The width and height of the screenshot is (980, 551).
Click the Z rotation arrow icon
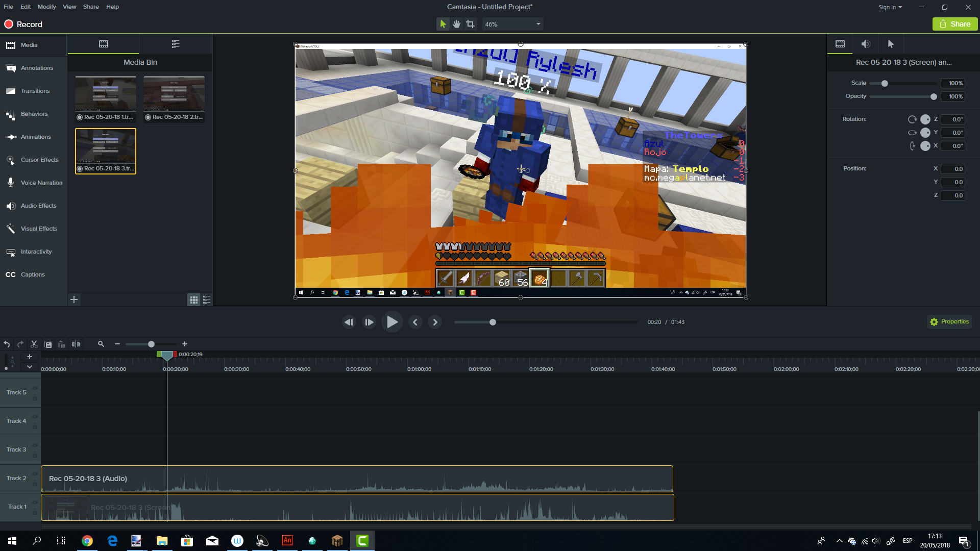click(x=912, y=119)
